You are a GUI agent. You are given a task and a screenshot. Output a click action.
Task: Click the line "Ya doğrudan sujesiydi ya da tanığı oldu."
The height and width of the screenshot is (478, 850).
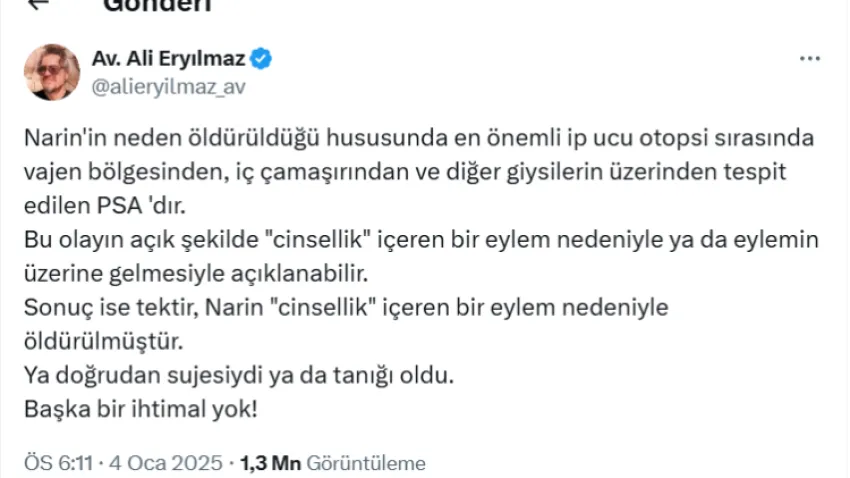coord(239,377)
